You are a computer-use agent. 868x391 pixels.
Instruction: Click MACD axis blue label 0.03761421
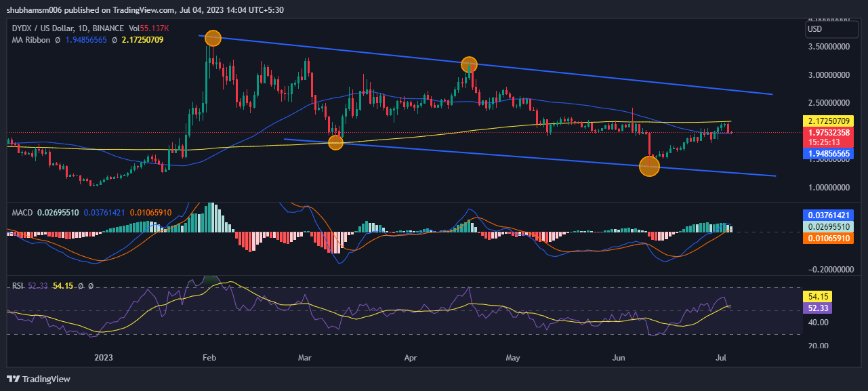pyautogui.click(x=827, y=215)
